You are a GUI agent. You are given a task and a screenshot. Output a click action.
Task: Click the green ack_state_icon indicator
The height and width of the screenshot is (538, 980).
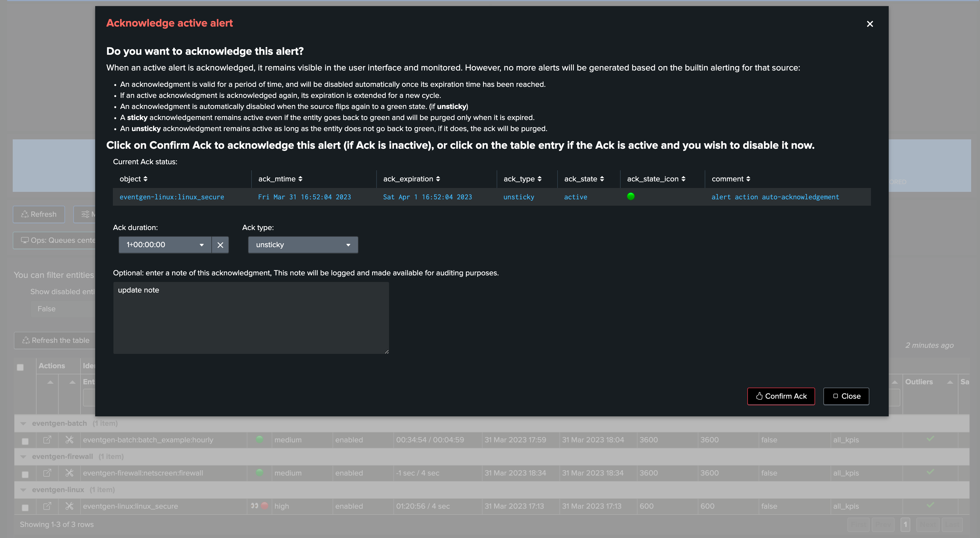point(630,197)
